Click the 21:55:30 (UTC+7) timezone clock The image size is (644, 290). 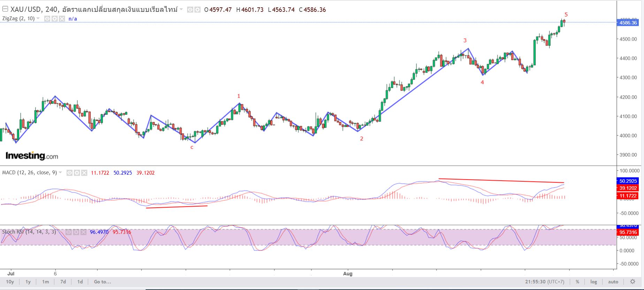(x=545, y=282)
